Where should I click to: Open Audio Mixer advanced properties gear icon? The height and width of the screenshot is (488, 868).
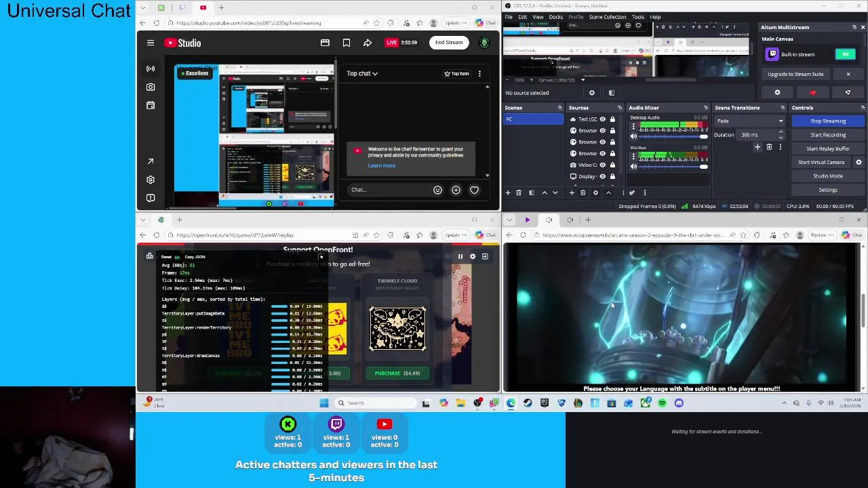pyautogui.click(x=632, y=192)
